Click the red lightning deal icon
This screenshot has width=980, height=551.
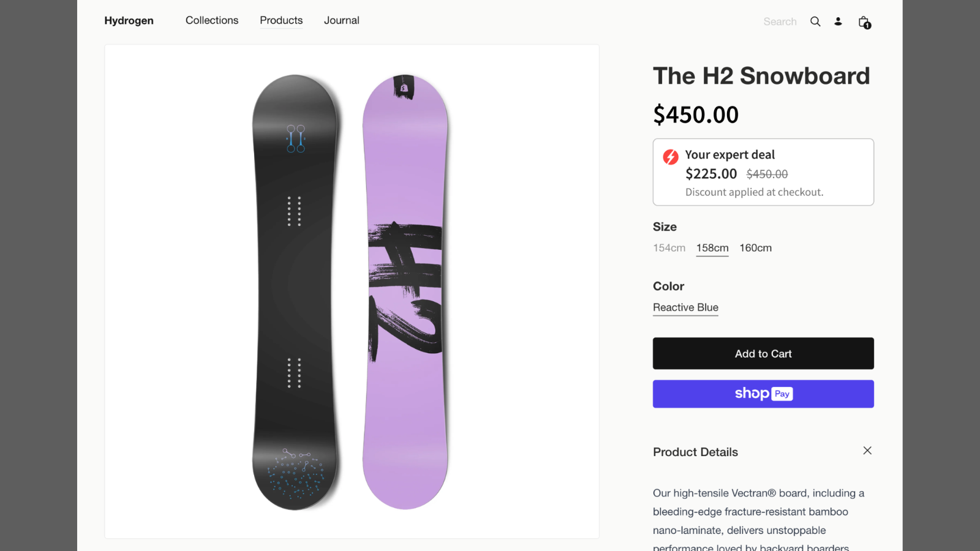tap(670, 157)
